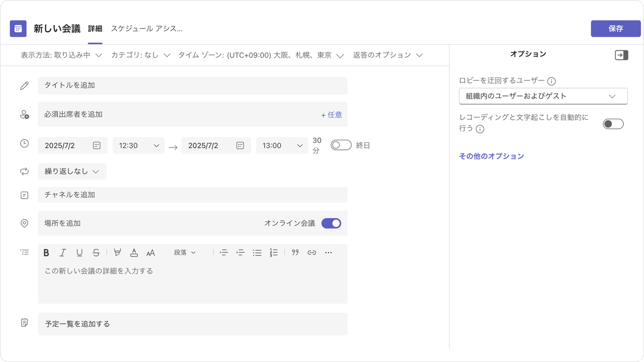Image resolution: width=644 pixels, height=362 pixels.
Task: Open the その他のオプション link
Action: [x=492, y=156]
